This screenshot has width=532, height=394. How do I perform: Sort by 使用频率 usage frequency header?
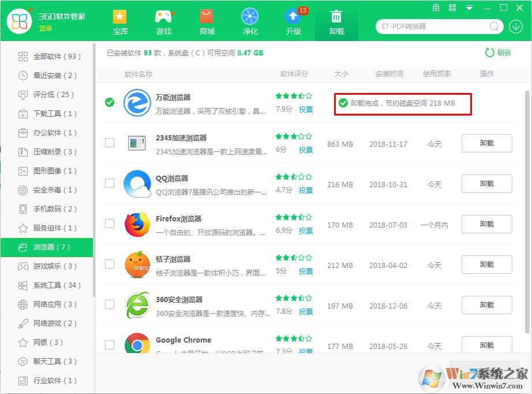pos(437,74)
